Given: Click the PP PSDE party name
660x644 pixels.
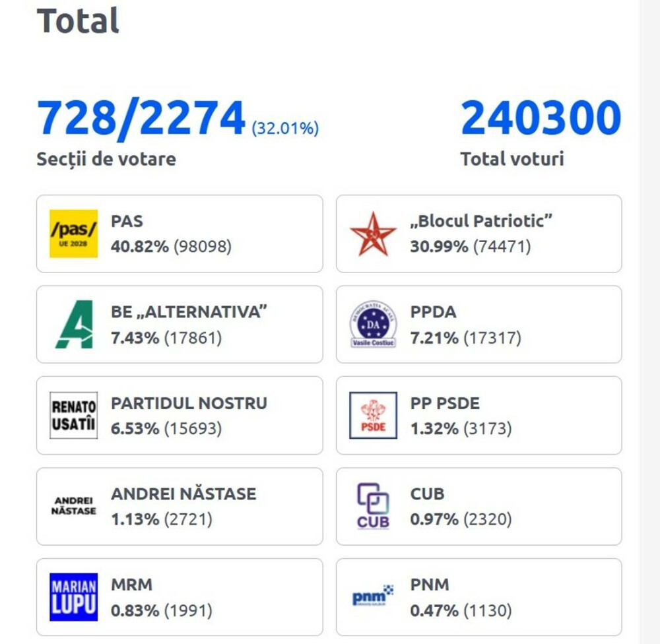Looking at the screenshot, I should [x=445, y=402].
